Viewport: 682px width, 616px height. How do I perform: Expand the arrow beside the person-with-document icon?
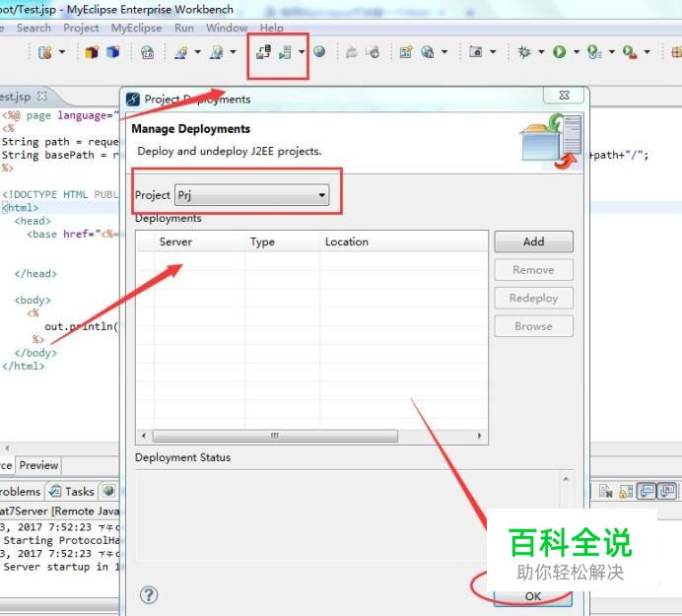point(234,52)
